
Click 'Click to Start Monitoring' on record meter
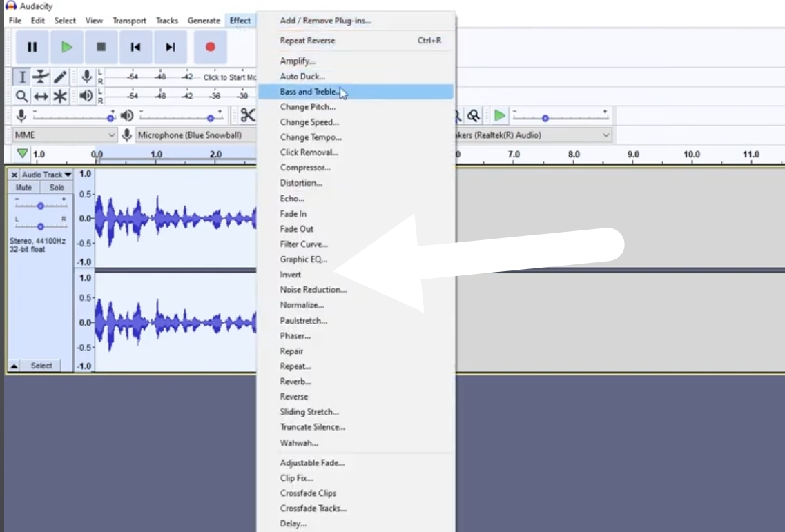[230, 77]
